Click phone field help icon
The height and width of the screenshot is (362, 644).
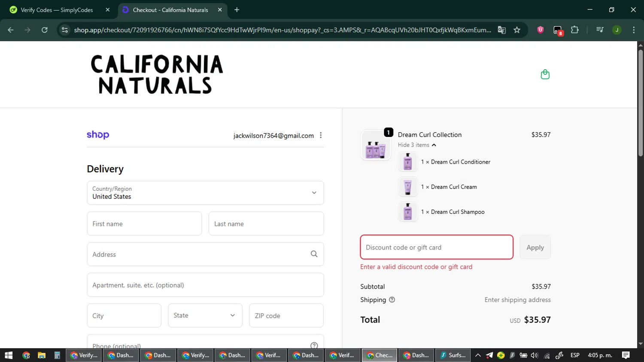coord(314,345)
